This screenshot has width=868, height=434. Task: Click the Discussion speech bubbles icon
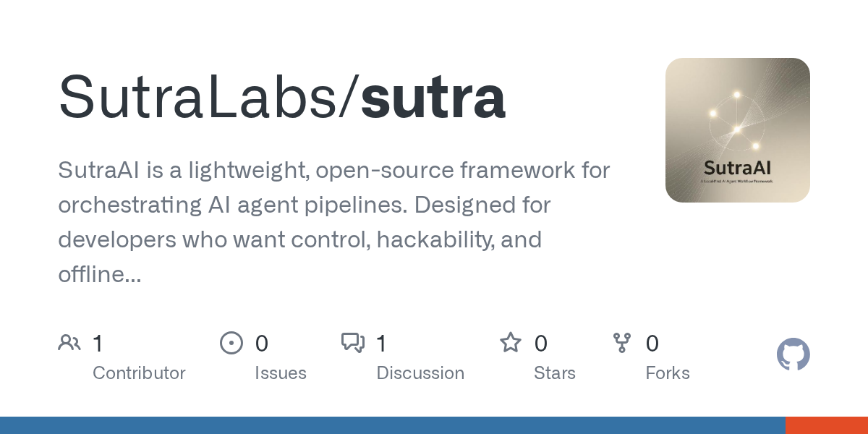[x=353, y=343]
